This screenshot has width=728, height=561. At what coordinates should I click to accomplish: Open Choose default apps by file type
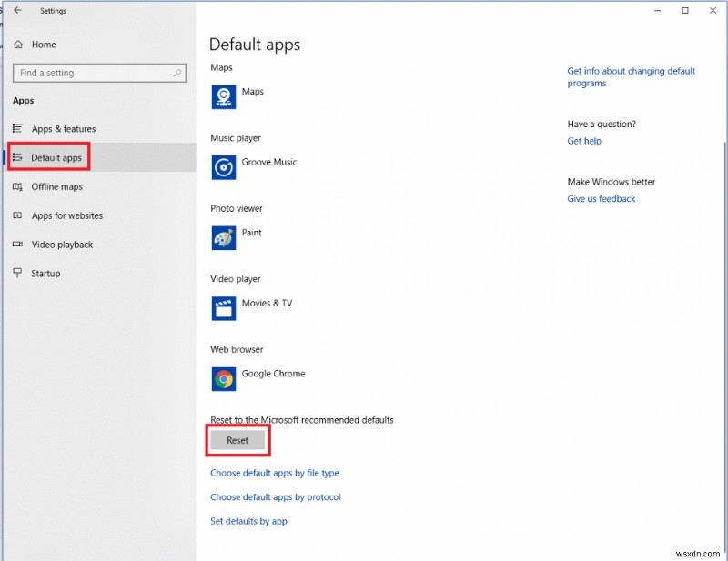pos(275,473)
